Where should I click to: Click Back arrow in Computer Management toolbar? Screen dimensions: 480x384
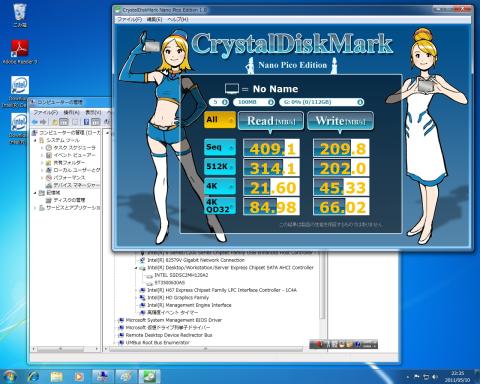pyautogui.click(x=35, y=122)
